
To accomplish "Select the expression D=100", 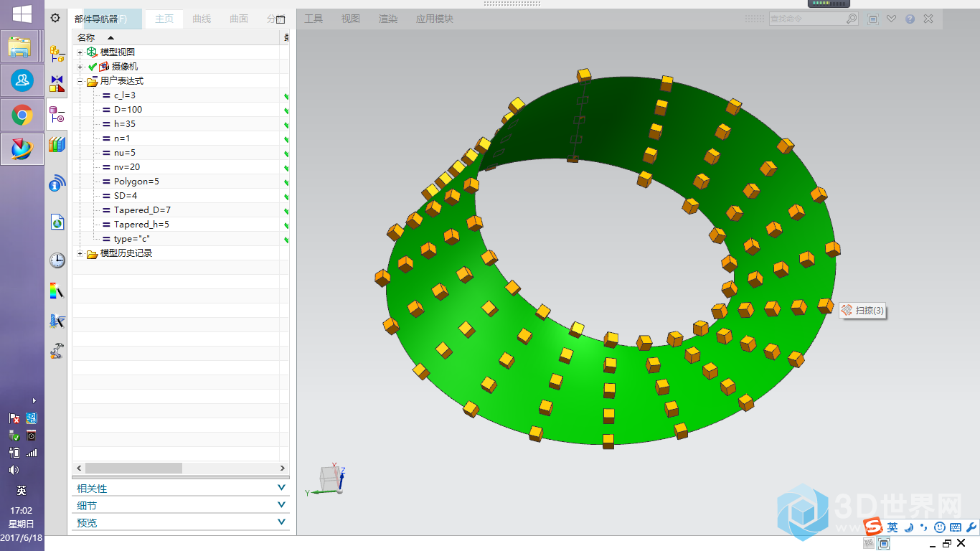I will pyautogui.click(x=128, y=110).
